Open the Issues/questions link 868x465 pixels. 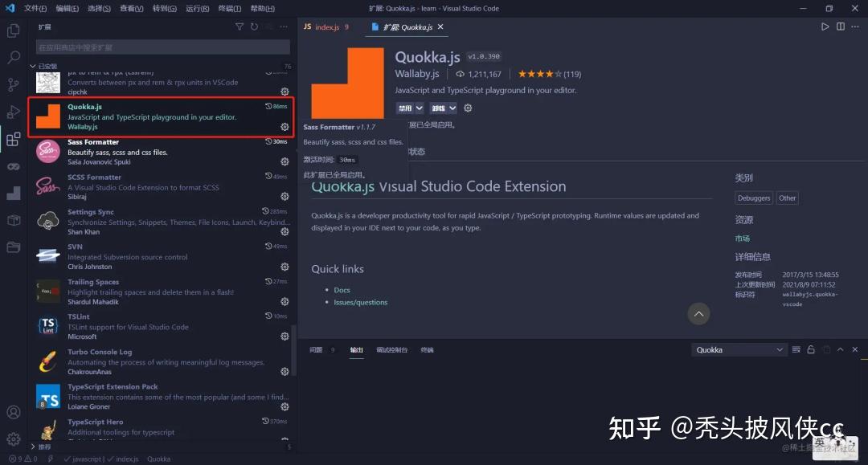click(x=360, y=302)
